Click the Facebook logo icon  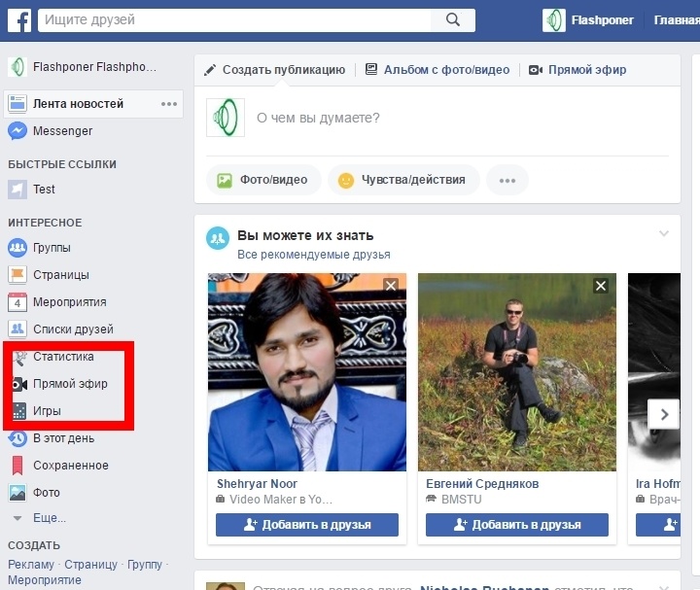19,20
